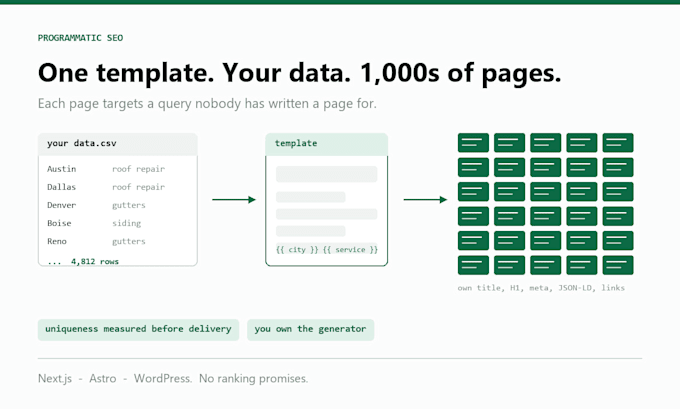Click the 'uniqueness measured before delivery' badge
The image size is (680, 409).
point(138,330)
